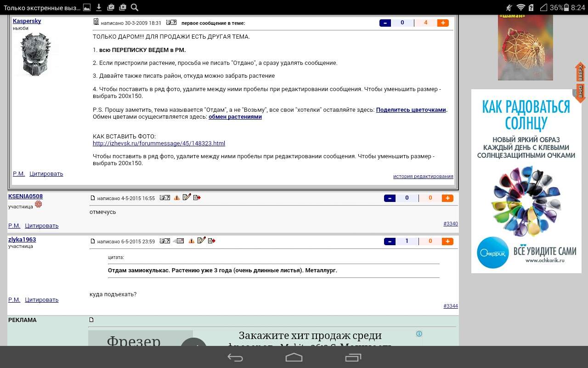Click Kaspersky's predator mask avatar
The height and width of the screenshot is (368, 588).
pos(36,54)
